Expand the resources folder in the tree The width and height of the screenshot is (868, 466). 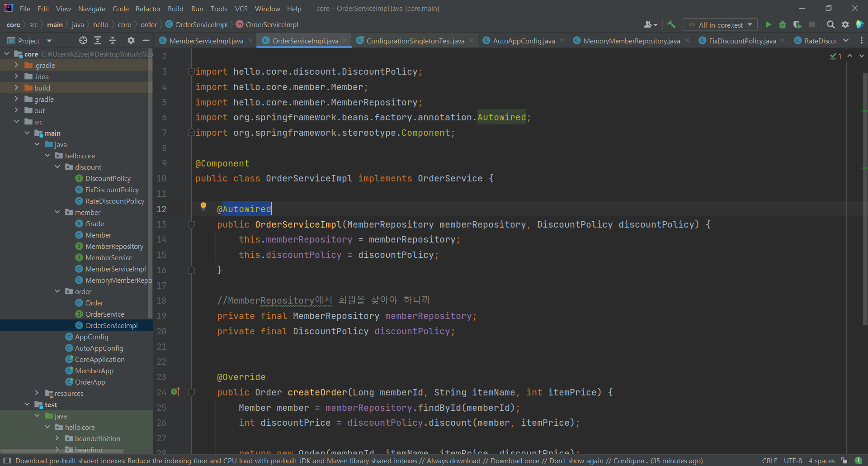[37, 393]
